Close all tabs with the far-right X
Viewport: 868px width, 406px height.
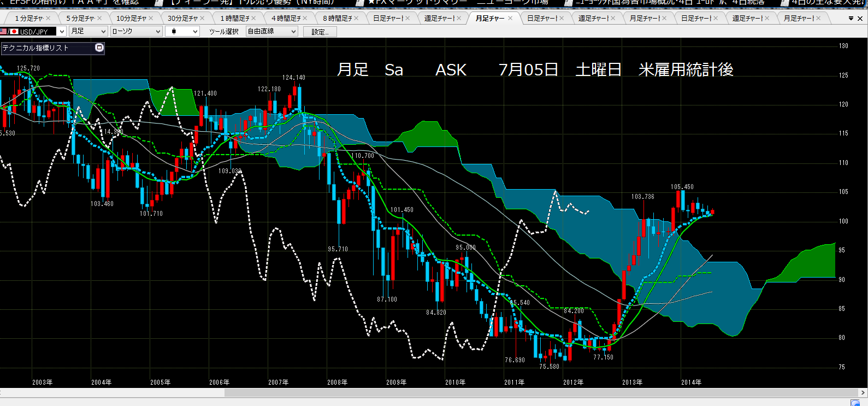[x=860, y=19]
